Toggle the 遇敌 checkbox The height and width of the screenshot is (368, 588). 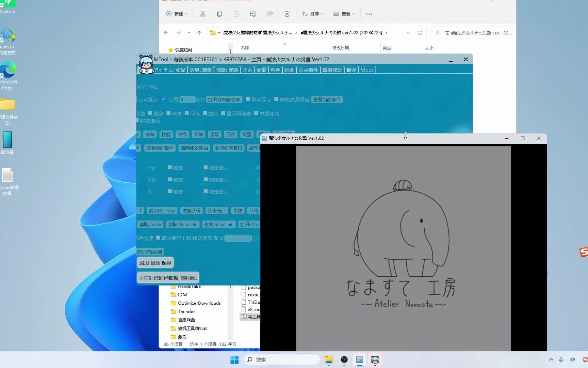[150, 113]
